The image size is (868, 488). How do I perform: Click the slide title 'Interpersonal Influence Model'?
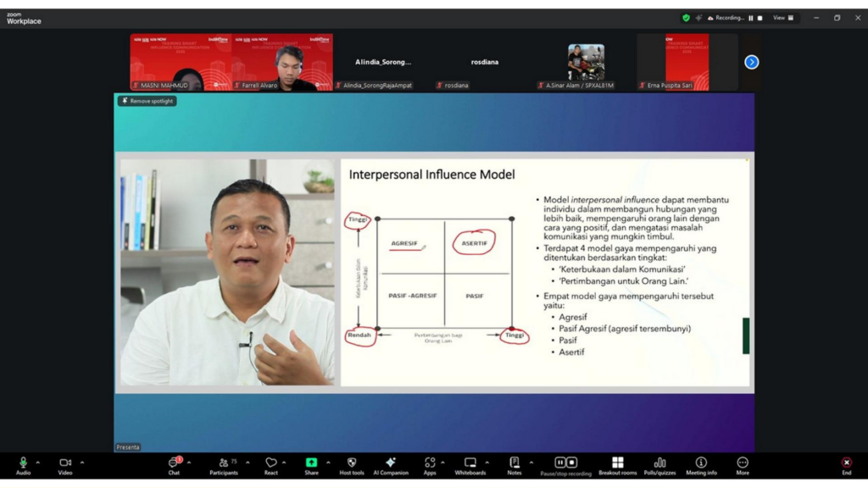tap(431, 175)
